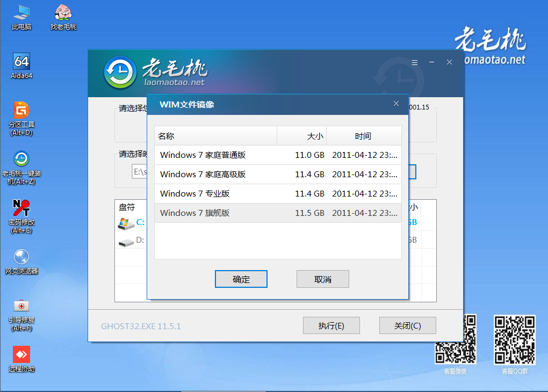The height and width of the screenshot is (392, 548).
Task: Sort list by 时间 column header
Action: tap(364, 136)
